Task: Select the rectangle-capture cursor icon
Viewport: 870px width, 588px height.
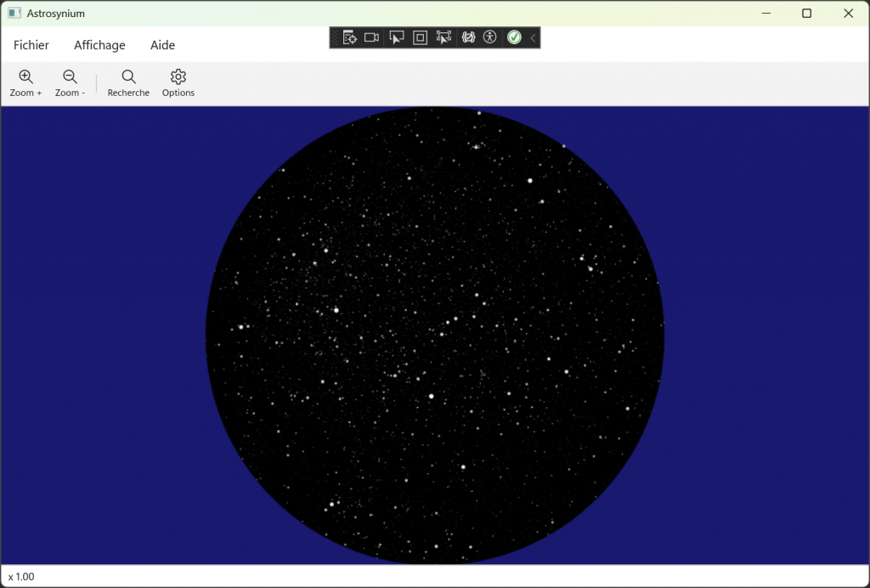Action: tap(443, 37)
